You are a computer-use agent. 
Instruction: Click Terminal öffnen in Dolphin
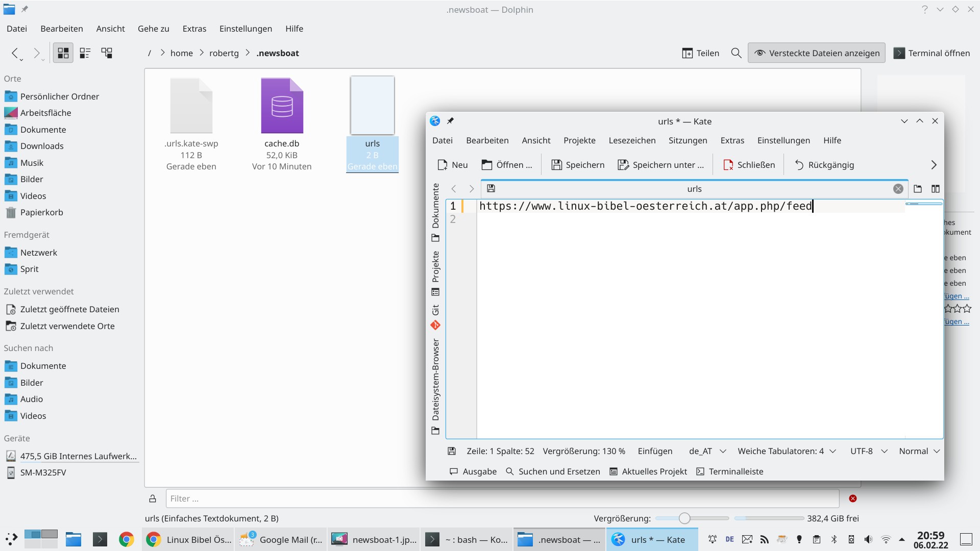(x=932, y=53)
